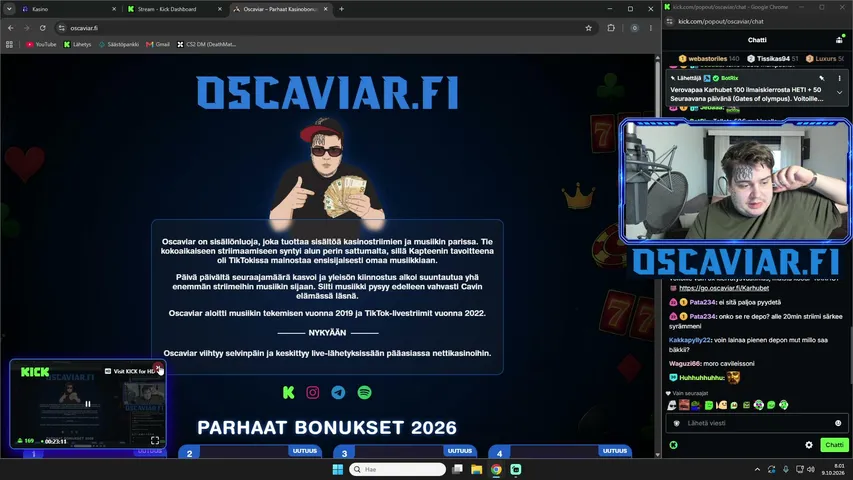
Task: Open the Chrome profile avatar
Action: click(634, 28)
